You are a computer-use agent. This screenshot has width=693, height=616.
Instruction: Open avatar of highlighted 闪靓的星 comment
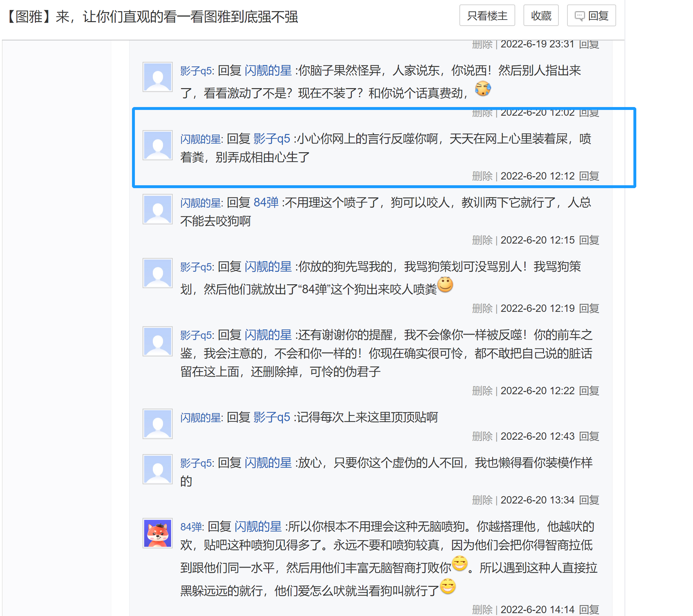tap(157, 145)
